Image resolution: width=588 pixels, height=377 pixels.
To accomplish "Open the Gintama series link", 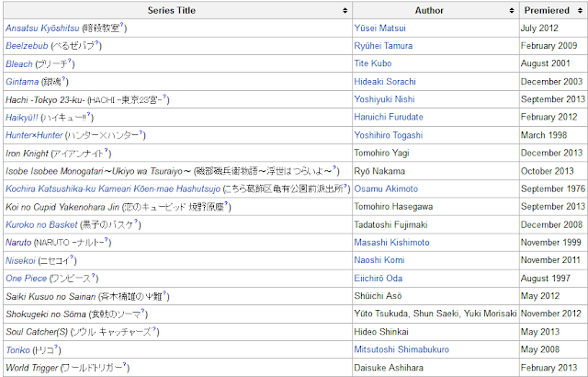I will click(22, 82).
